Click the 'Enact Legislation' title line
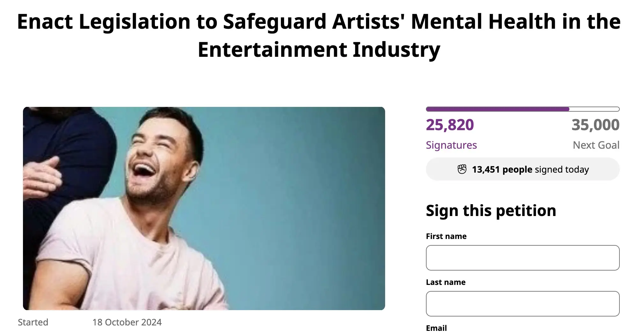Screen dimensions: 644x335 (319, 22)
